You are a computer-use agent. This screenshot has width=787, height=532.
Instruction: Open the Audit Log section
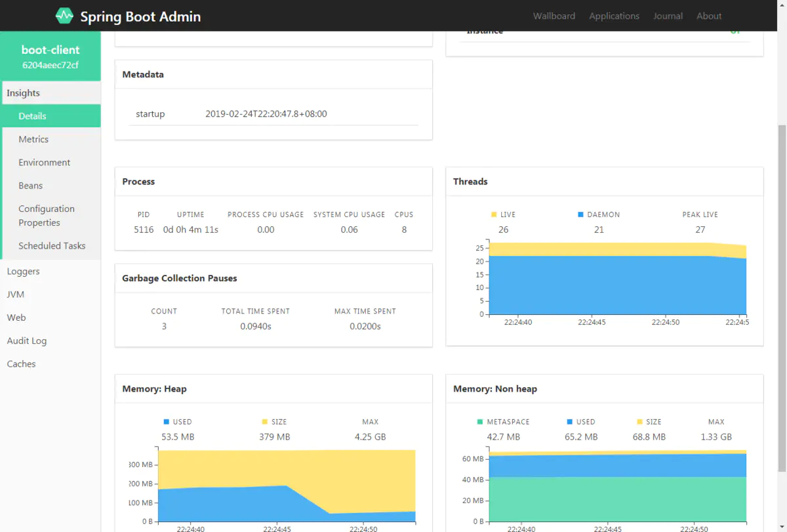tap(50, 340)
